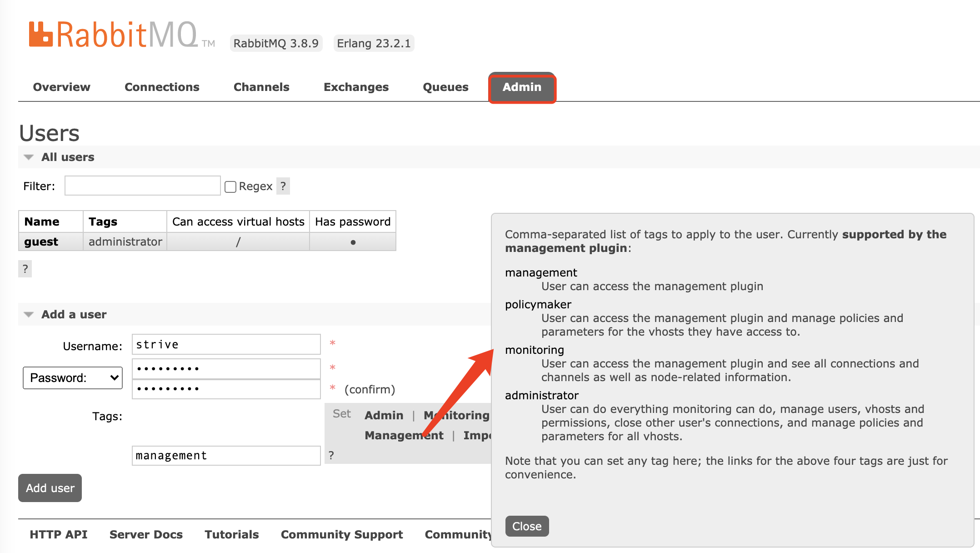Image resolution: width=980 pixels, height=553 pixels.
Task: Click the Add user button
Action: 50,488
